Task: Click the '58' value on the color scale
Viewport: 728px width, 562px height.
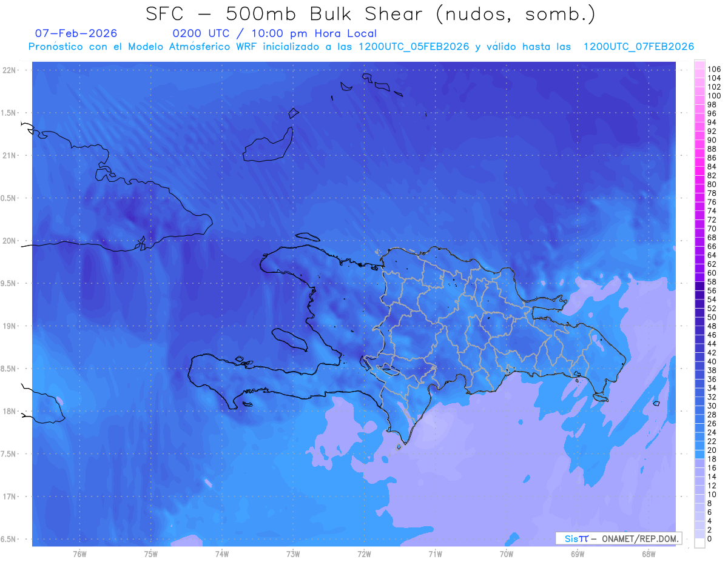Action: point(712,282)
